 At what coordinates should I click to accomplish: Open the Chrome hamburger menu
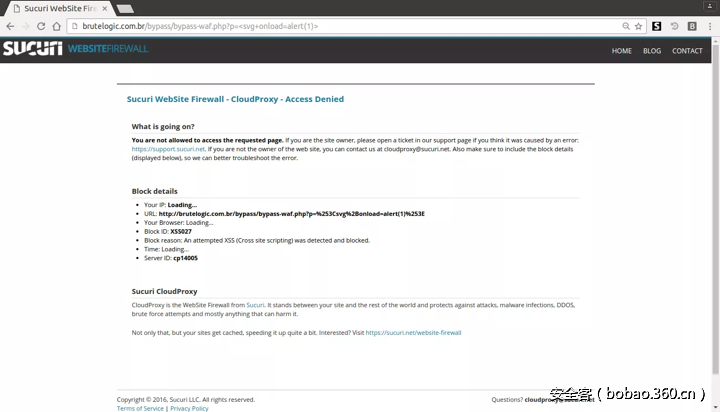[x=710, y=26]
